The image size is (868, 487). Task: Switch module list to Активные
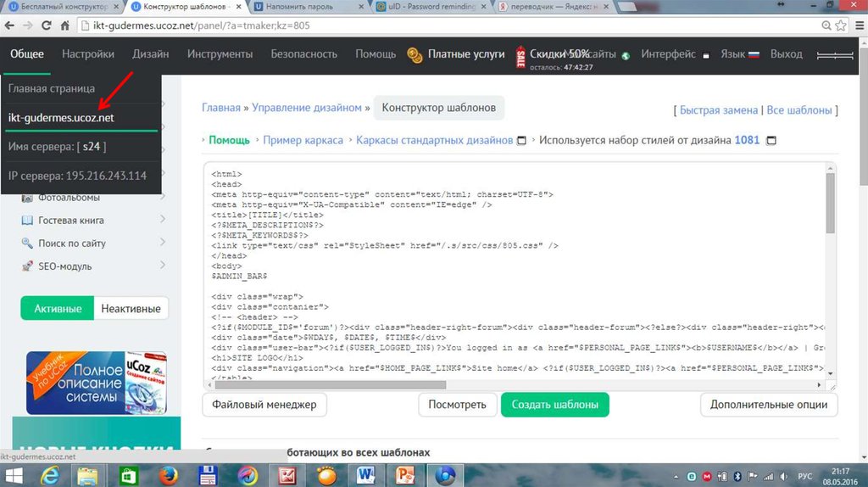pos(58,309)
